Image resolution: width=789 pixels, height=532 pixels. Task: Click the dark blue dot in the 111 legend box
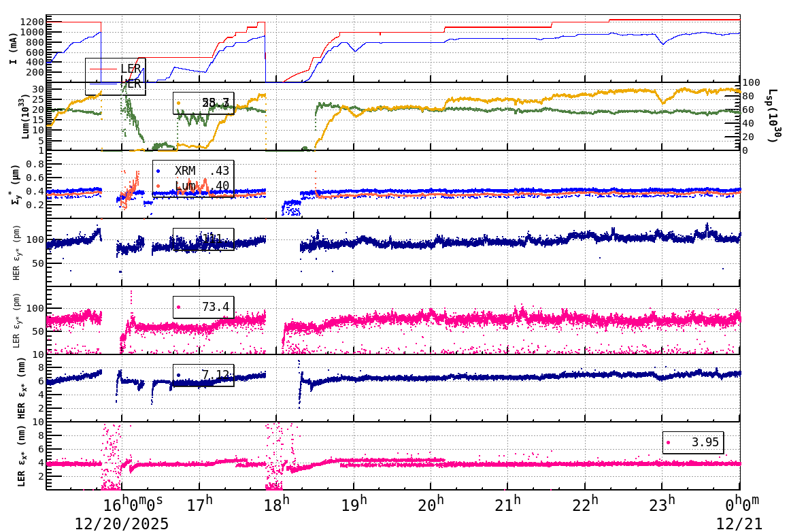tap(179, 238)
